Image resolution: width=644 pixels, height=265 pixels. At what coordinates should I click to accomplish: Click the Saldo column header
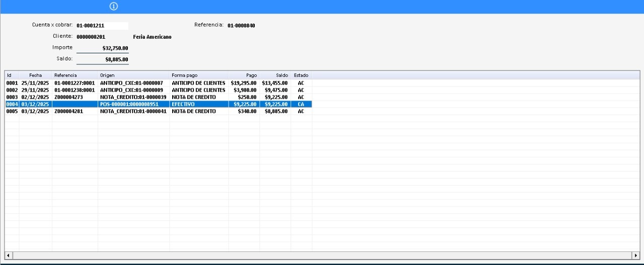coord(275,75)
